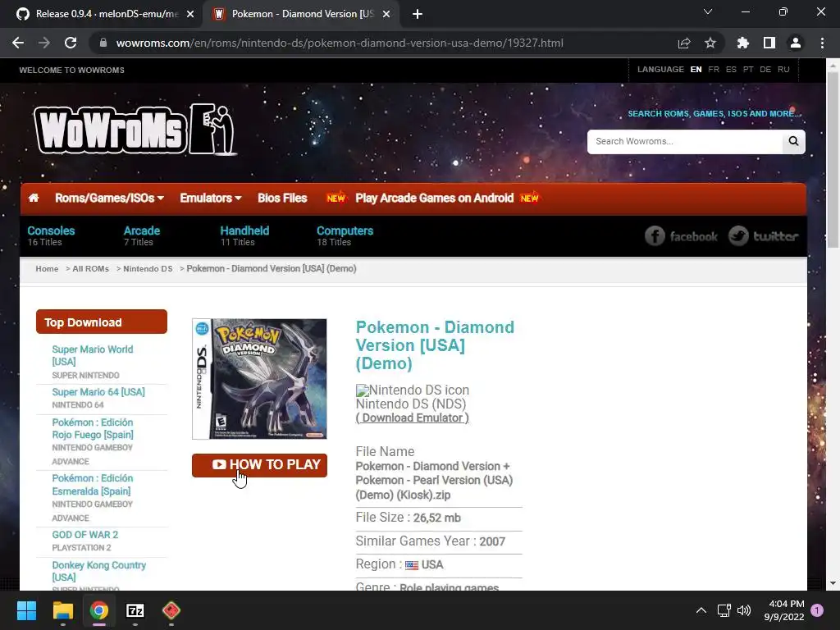Switch language to DE
This screenshot has width=840, height=630.
(x=765, y=70)
